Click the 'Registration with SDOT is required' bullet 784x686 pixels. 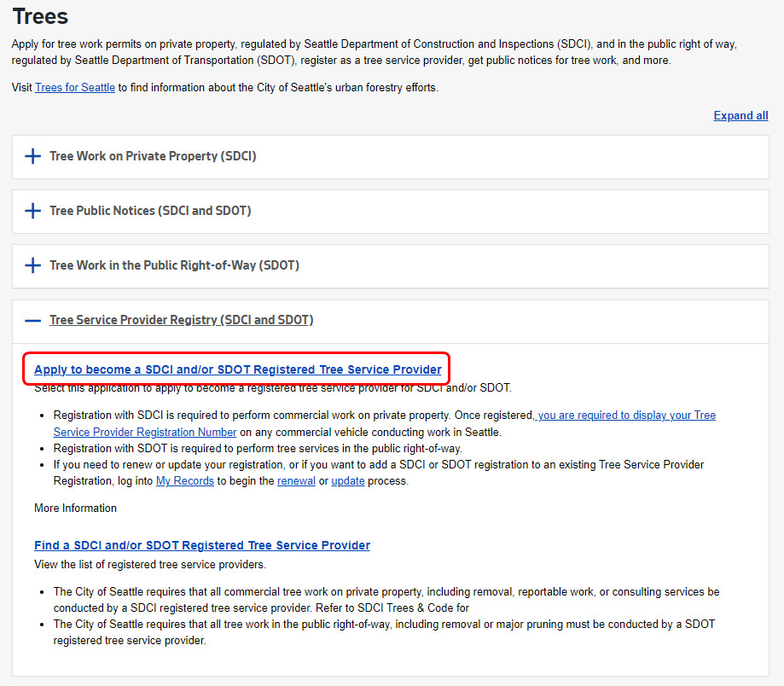258,448
